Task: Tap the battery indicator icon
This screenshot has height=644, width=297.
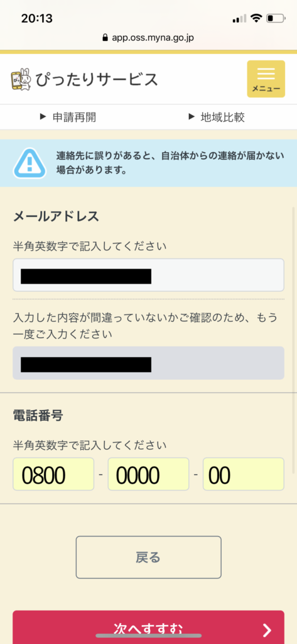Action: (276, 18)
